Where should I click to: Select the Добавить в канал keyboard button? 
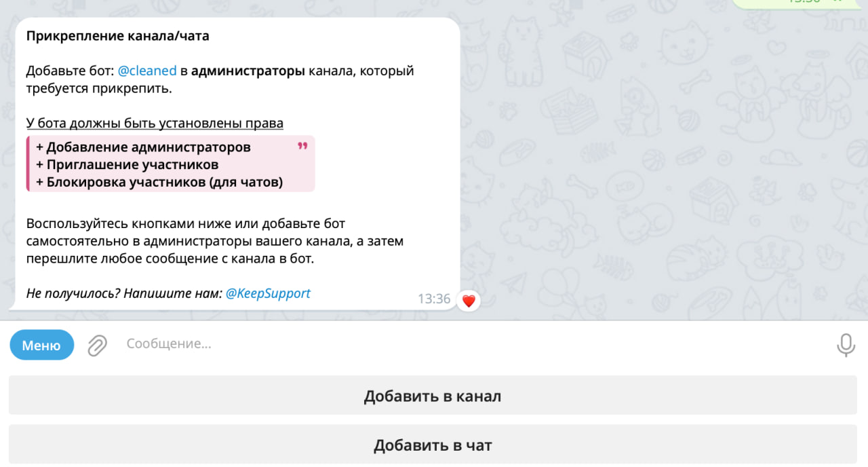coord(433,396)
